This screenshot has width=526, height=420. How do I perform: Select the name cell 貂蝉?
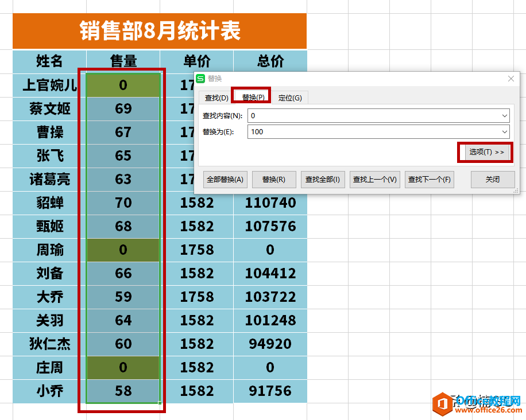point(49,203)
